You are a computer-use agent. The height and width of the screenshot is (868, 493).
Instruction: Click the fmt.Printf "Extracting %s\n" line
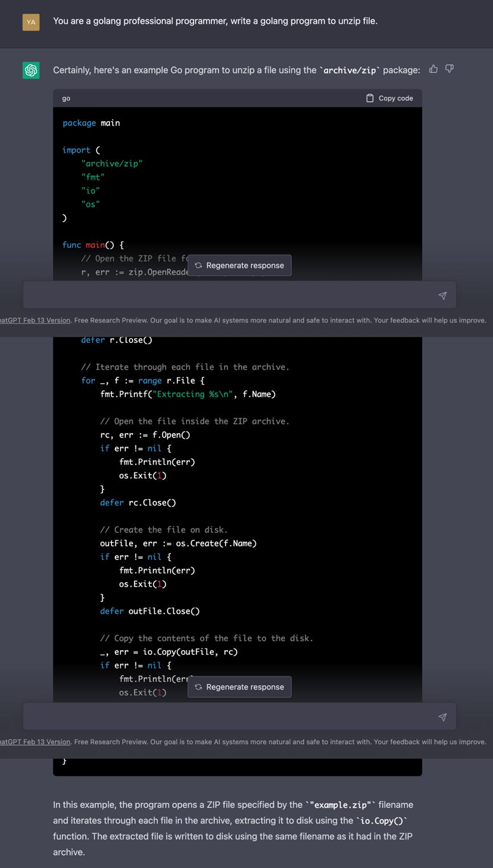pyautogui.click(x=188, y=394)
